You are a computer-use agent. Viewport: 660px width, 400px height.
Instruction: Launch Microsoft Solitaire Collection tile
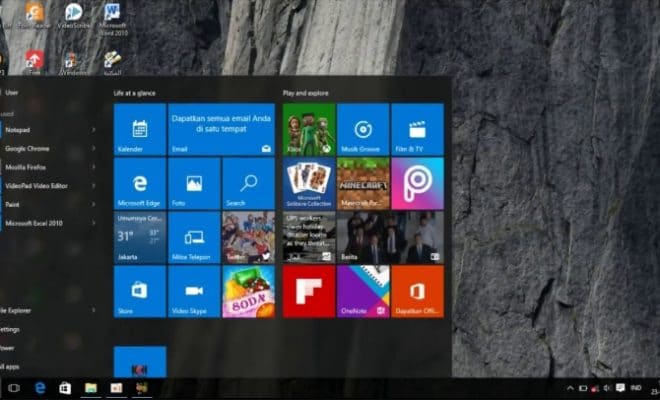309,184
